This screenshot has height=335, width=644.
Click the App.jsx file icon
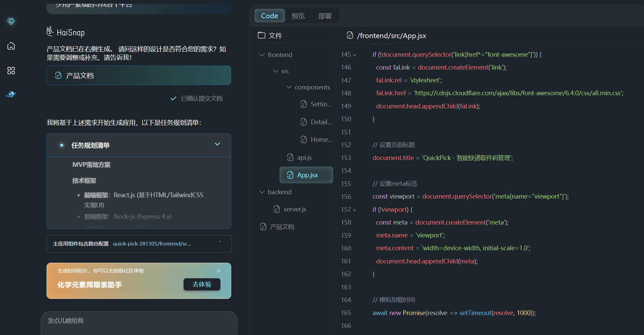[290, 175]
